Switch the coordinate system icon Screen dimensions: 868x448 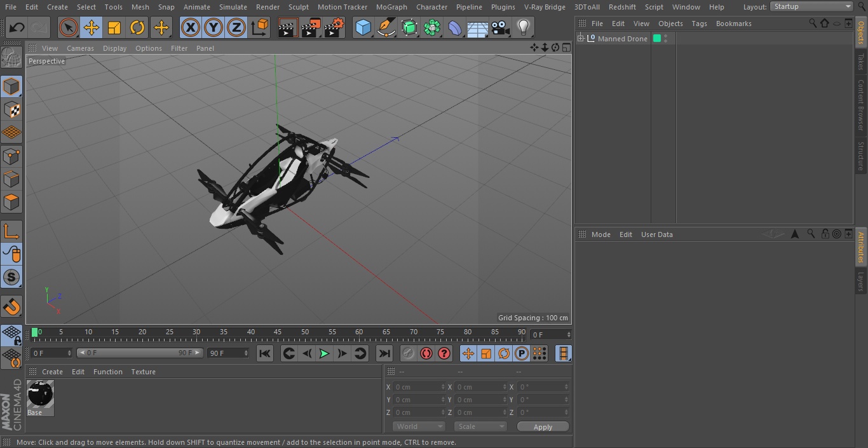click(x=260, y=27)
